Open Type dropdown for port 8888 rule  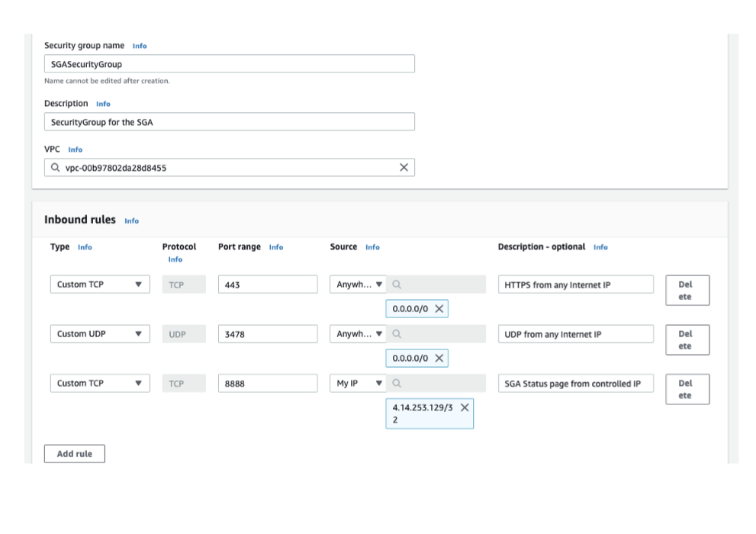101,384
